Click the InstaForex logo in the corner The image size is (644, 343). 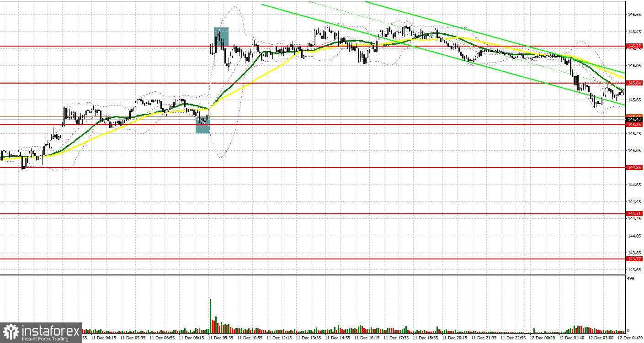tap(41, 332)
